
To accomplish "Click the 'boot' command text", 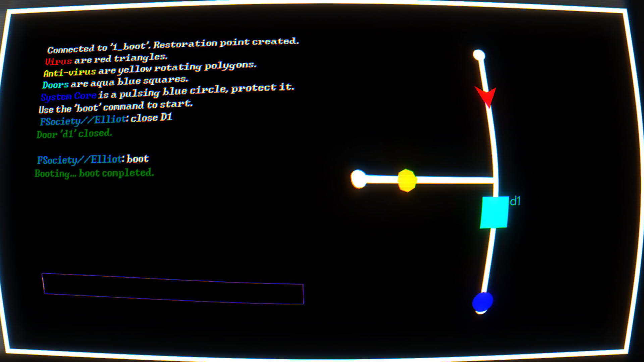I will (138, 159).
